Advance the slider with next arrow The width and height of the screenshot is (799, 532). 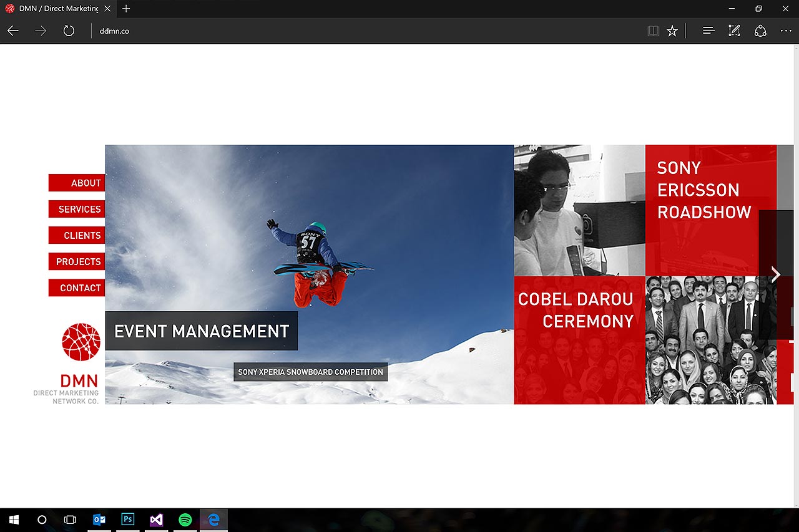click(x=776, y=274)
